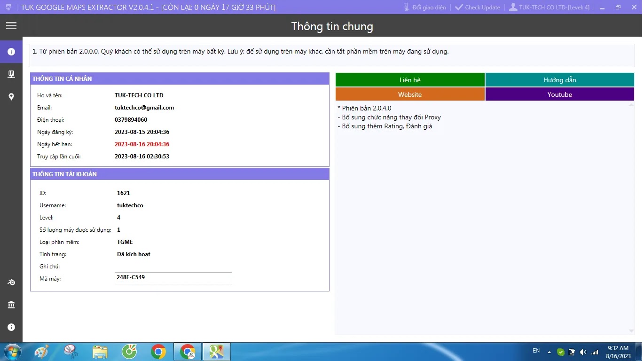Switch to second Chrome taskbar window with badge
The height and width of the screenshot is (361, 644).
pos(188,352)
